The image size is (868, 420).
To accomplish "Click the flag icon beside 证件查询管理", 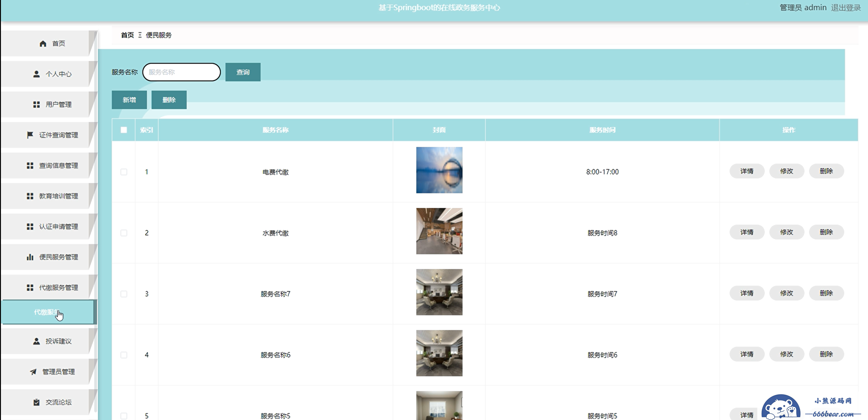I will coord(30,135).
